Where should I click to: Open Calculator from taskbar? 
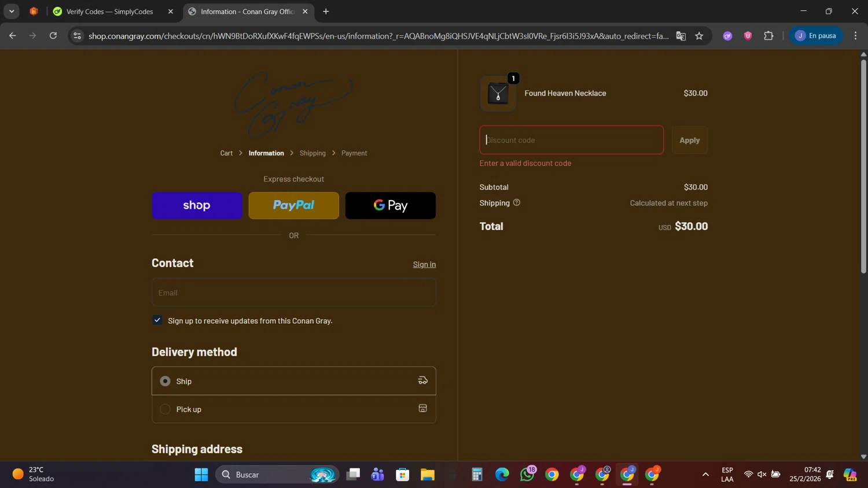477,475
